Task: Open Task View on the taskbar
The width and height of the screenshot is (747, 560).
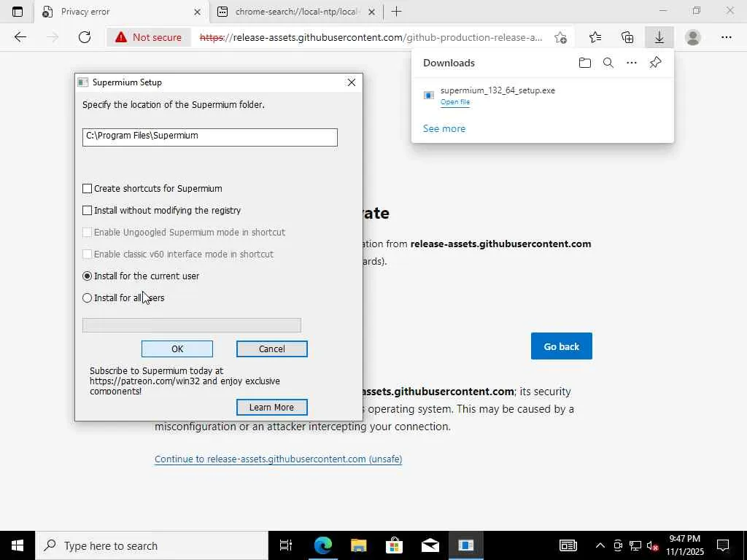Action: [286, 545]
